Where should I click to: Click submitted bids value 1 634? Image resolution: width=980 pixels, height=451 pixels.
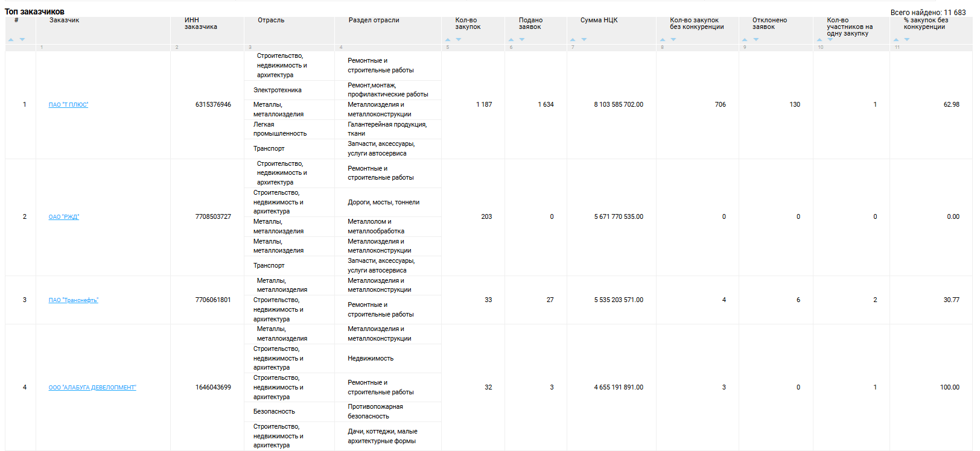pos(546,105)
